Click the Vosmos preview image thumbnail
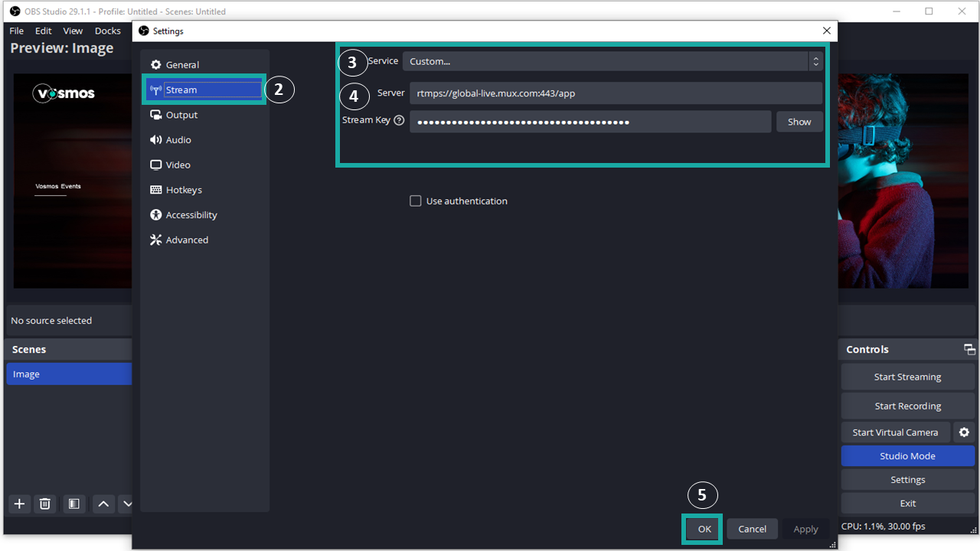This screenshot has width=980, height=551. point(73,181)
